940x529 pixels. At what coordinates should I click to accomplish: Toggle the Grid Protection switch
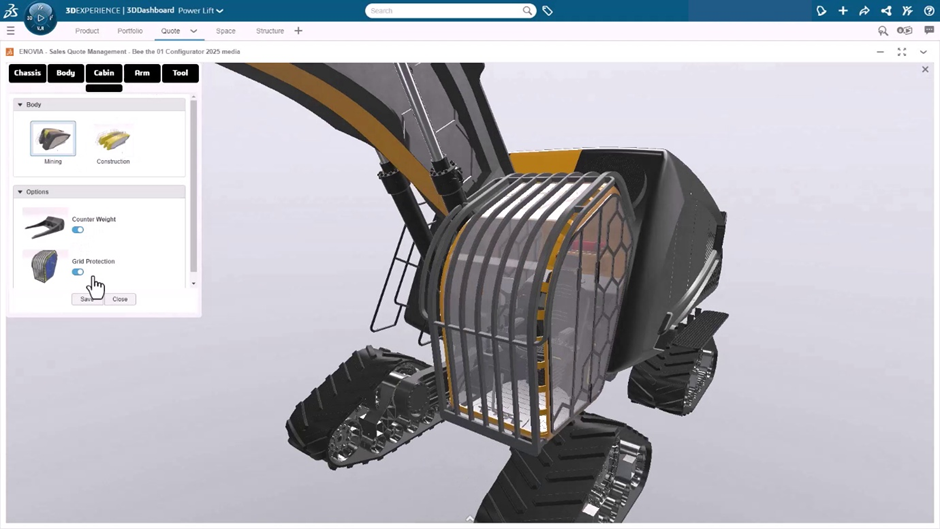pyautogui.click(x=78, y=272)
